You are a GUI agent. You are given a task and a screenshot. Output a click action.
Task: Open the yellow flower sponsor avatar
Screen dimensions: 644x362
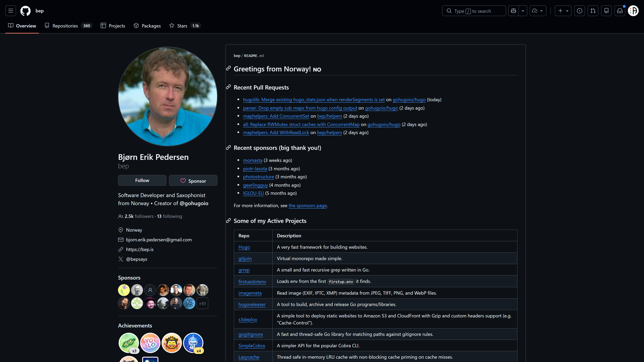(x=124, y=290)
